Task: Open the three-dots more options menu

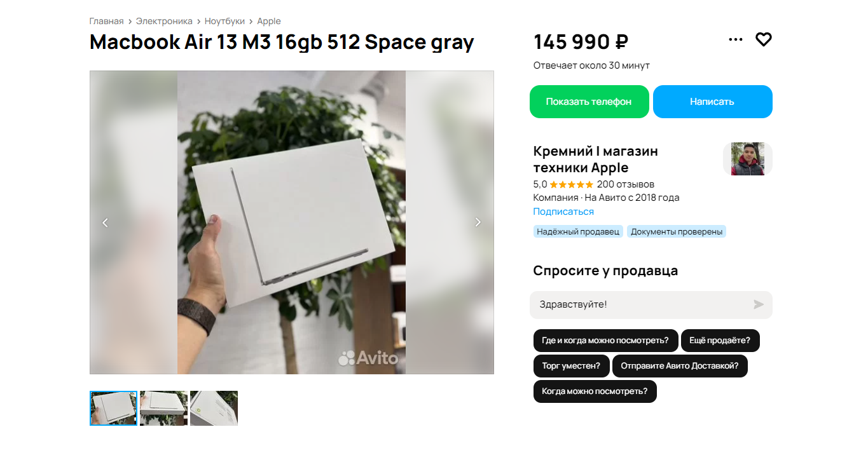Action: tap(735, 39)
